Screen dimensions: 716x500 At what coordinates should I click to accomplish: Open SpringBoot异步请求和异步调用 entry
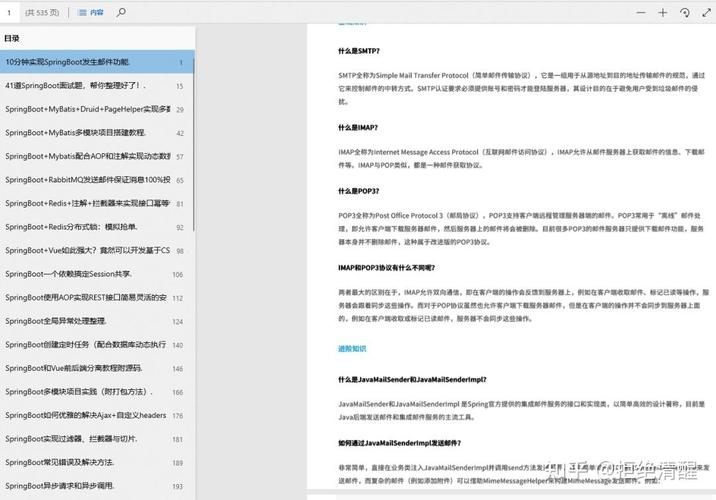[97, 486]
